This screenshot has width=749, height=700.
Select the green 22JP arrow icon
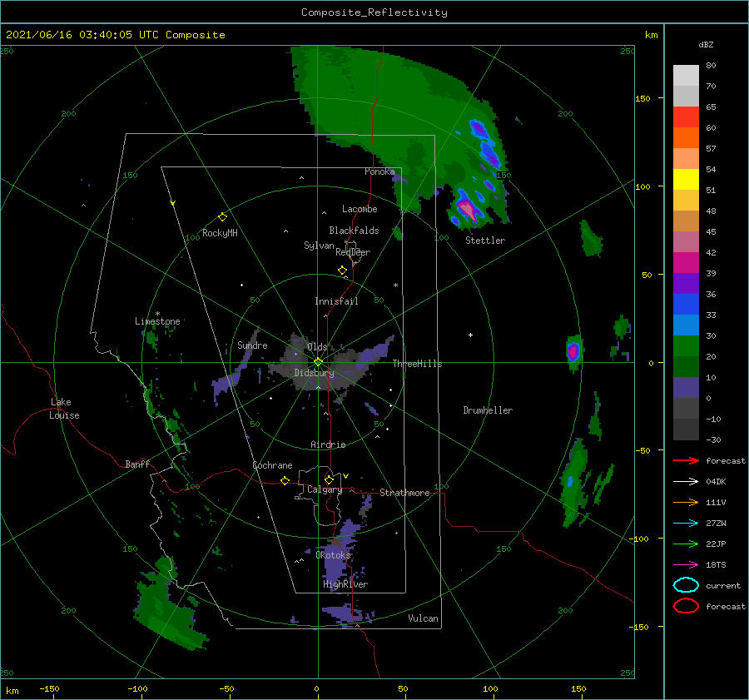(686, 544)
